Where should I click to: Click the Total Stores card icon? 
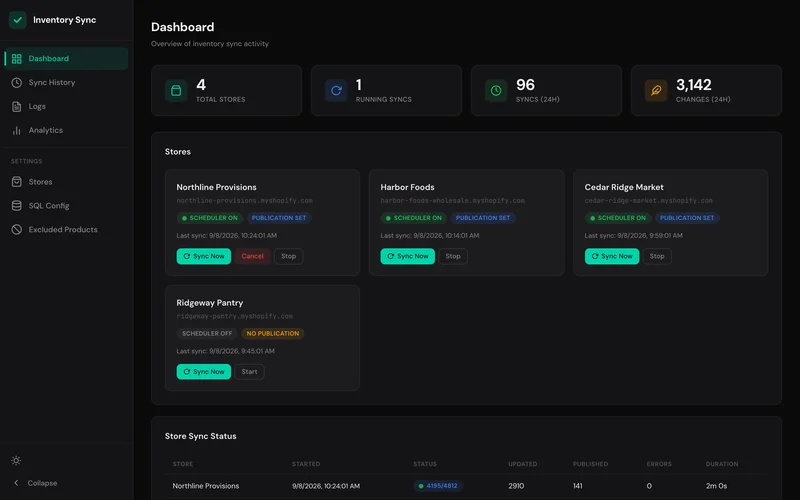[x=176, y=91]
